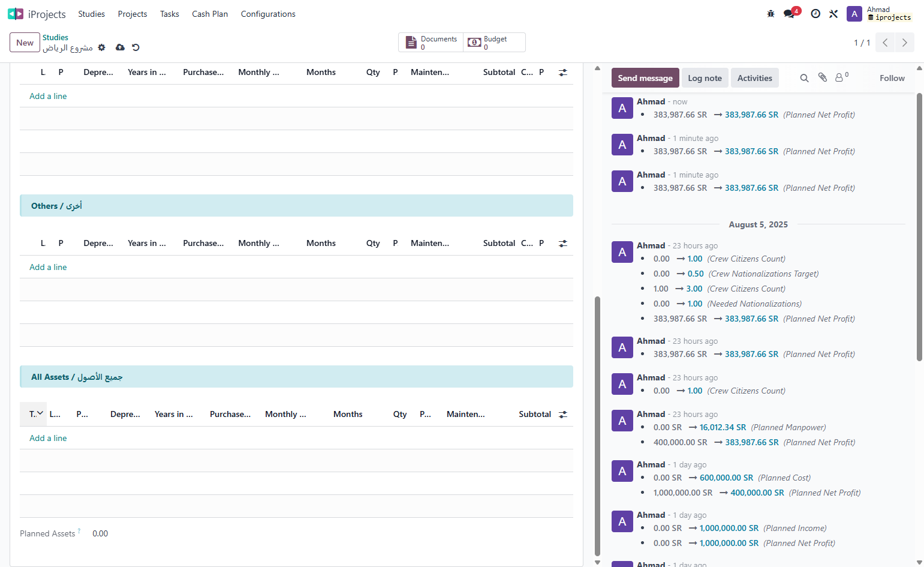This screenshot has width=924, height=567.
Task: Sort All Assets table by Subtotal header
Action: [x=535, y=414]
